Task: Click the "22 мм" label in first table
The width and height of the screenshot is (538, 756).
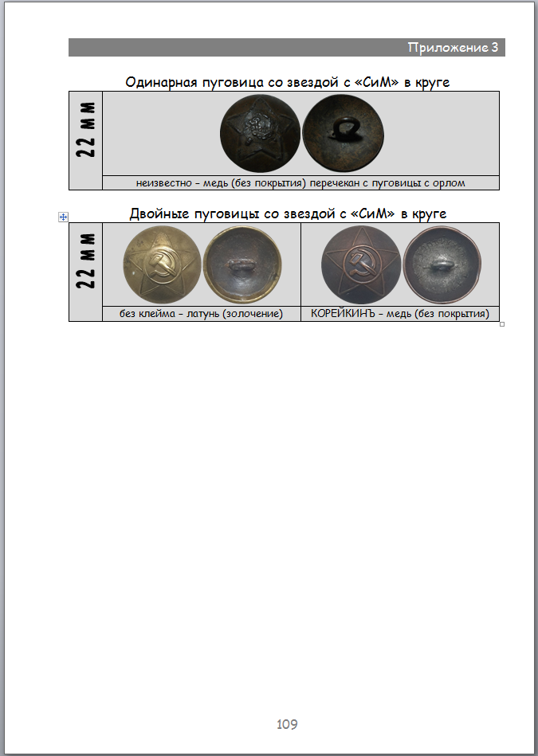Action: click(86, 130)
